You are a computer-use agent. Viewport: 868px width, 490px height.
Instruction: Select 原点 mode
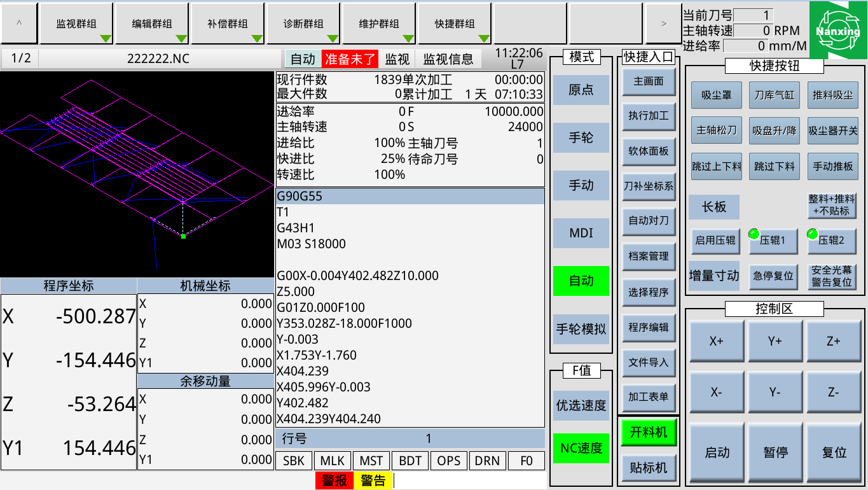pyautogui.click(x=581, y=90)
